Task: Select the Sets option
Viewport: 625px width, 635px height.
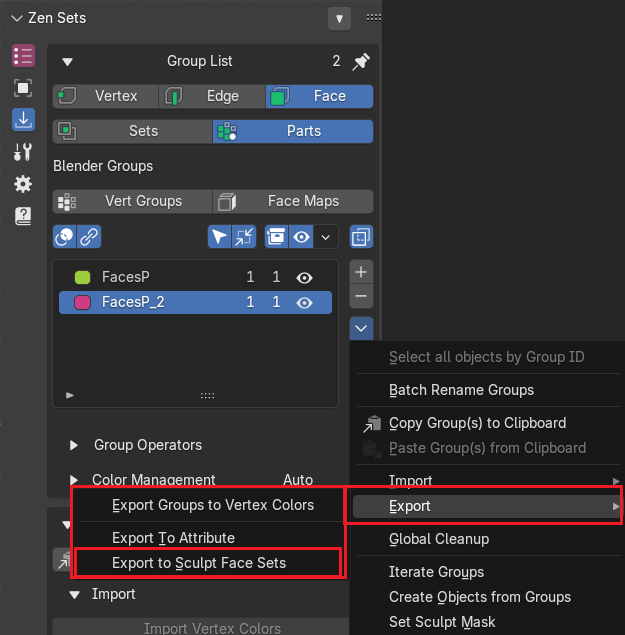Action: pos(132,131)
